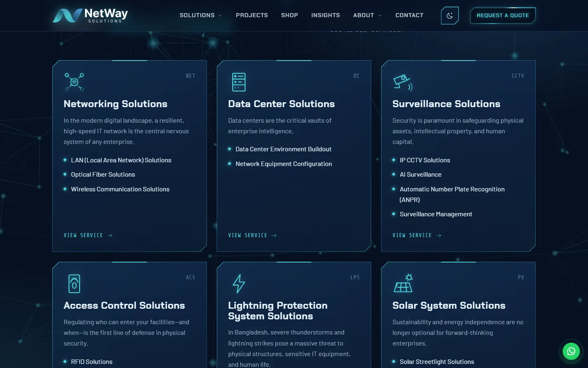Select Optical Fiber Solutions list item
This screenshot has height=368, width=588.
pos(103,175)
